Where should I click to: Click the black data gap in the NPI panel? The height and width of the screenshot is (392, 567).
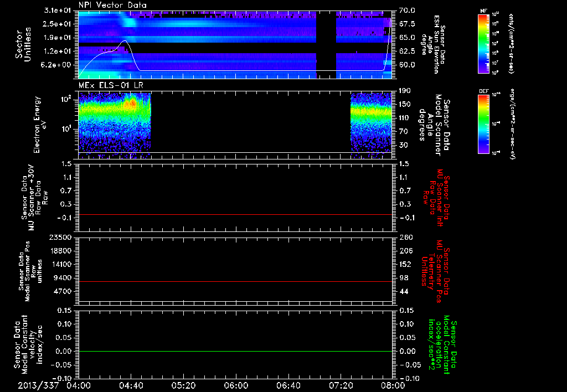(x=326, y=44)
